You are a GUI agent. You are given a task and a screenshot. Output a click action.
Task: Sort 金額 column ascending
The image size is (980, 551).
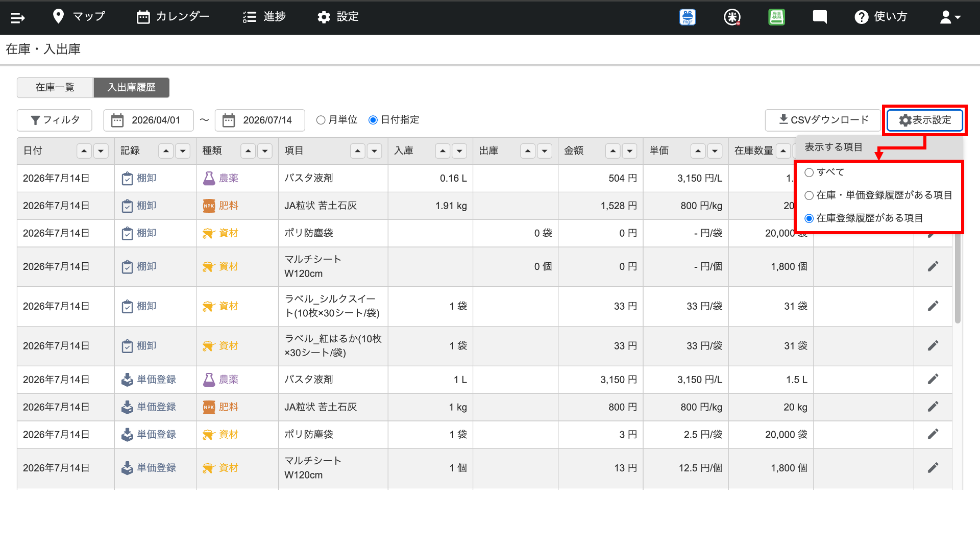point(612,151)
